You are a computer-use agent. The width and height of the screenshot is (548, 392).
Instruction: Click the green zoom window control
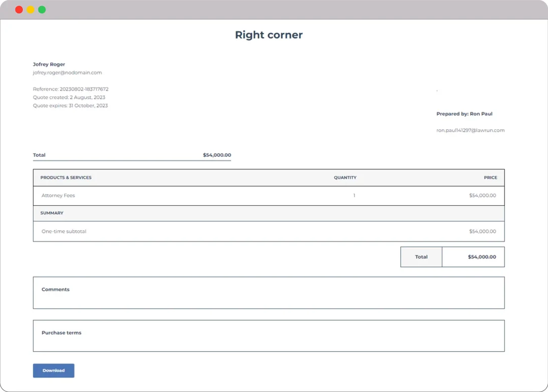pyautogui.click(x=42, y=9)
